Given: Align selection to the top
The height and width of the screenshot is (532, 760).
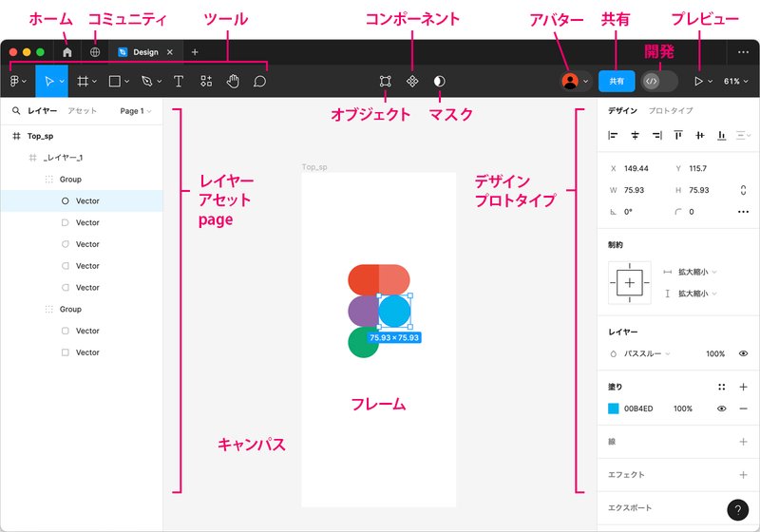Looking at the screenshot, I should tap(678, 135).
